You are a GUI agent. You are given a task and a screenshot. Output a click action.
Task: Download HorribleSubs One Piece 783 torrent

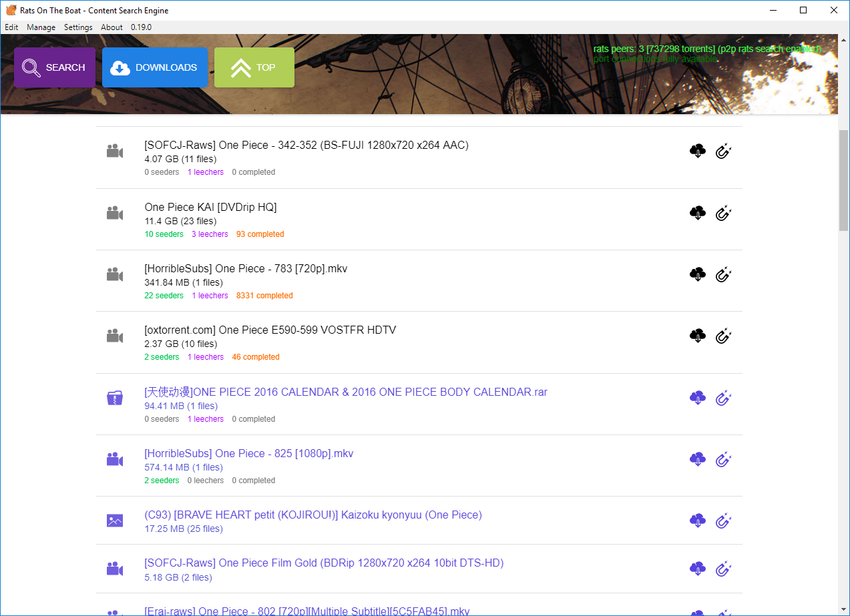(x=698, y=274)
